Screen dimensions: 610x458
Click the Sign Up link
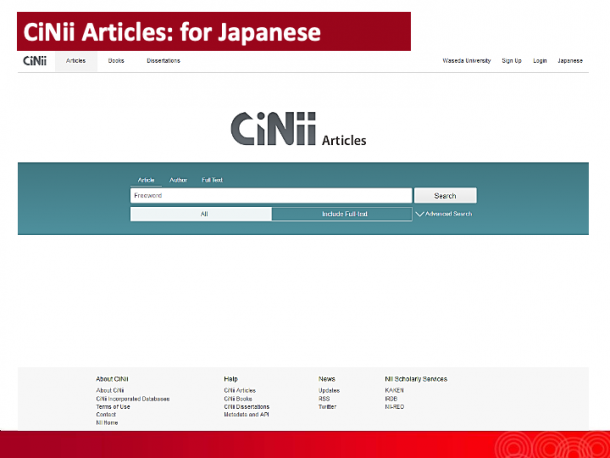pos(512,61)
